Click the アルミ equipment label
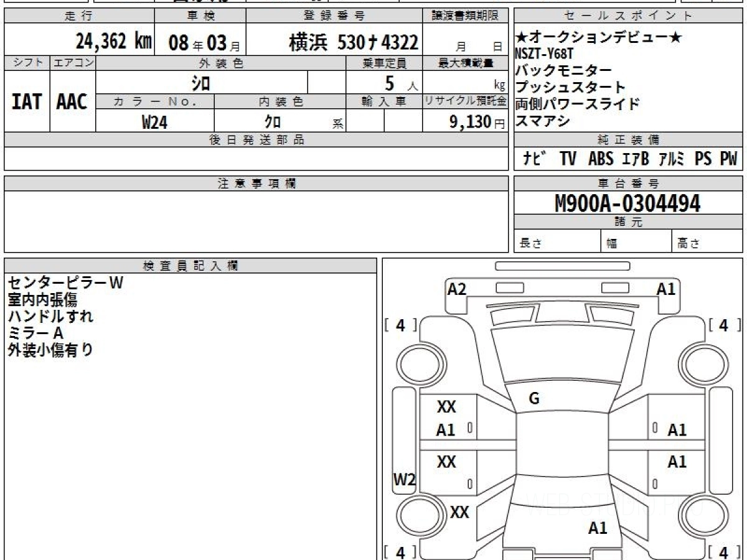The image size is (747, 560). pyautogui.click(x=673, y=159)
